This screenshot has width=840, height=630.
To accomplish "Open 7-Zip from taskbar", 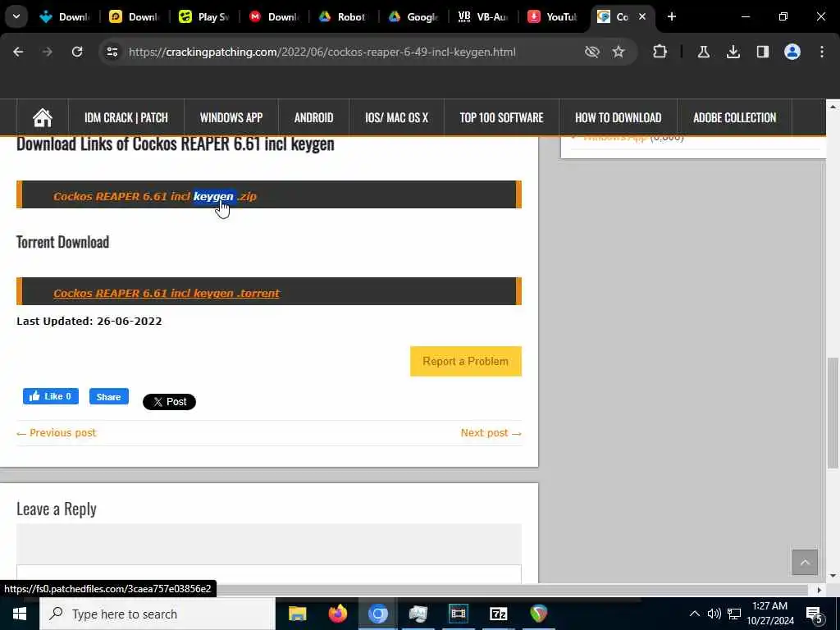I will tap(498, 614).
